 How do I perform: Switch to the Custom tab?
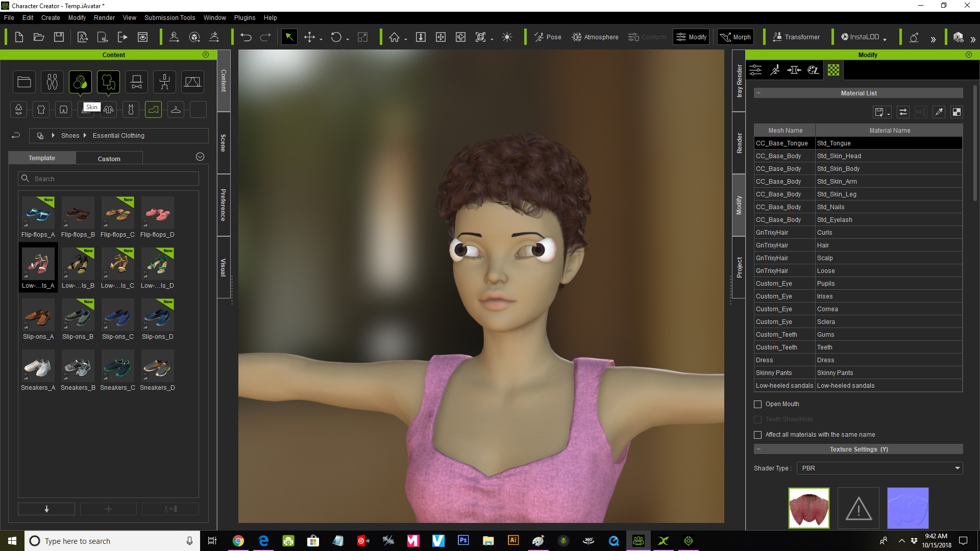tap(109, 159)
